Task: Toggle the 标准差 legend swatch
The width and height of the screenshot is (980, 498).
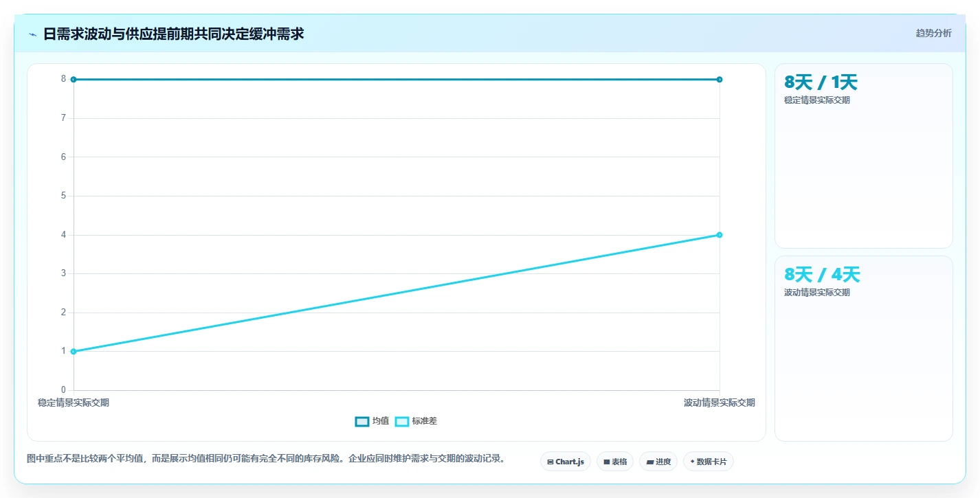Action: [x=402, y=421]
